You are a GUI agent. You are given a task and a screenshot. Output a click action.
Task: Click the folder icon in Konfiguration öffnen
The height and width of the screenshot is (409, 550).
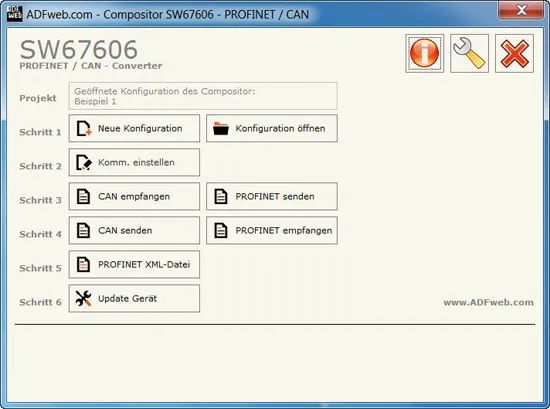(221, 128)
